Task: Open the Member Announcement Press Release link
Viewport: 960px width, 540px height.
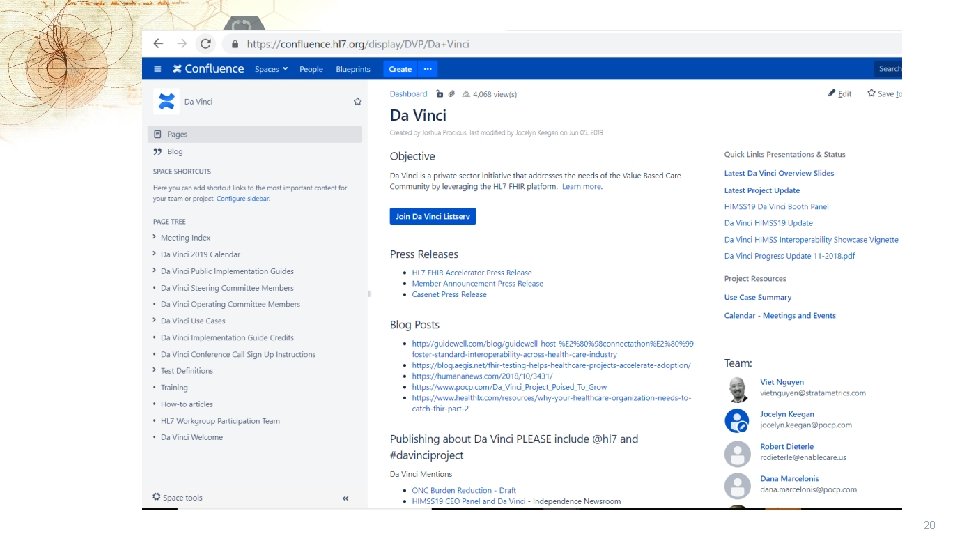Action: (478, 283)
